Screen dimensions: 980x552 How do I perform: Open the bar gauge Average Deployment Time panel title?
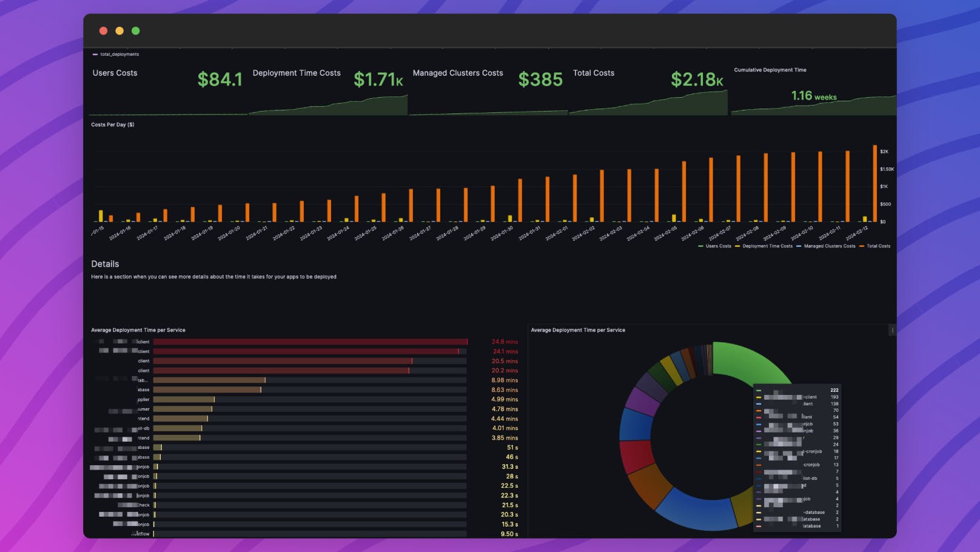[138, 330]
